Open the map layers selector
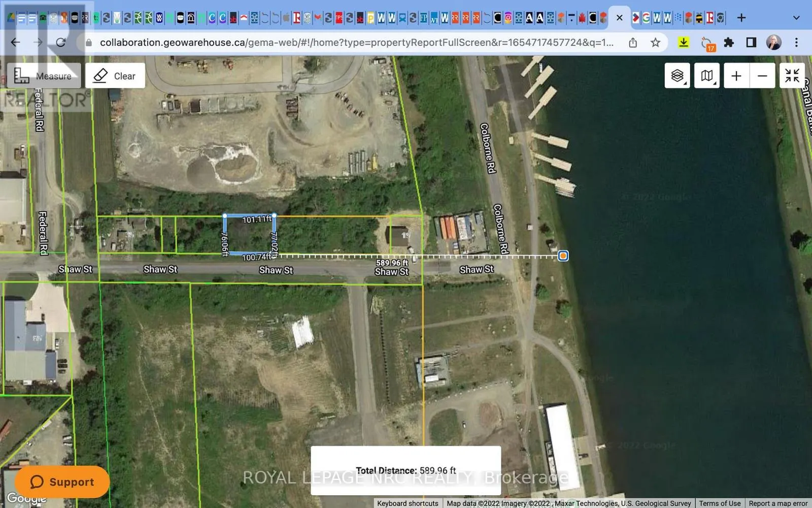The image size is (812, 508). [x=678, y=76]
